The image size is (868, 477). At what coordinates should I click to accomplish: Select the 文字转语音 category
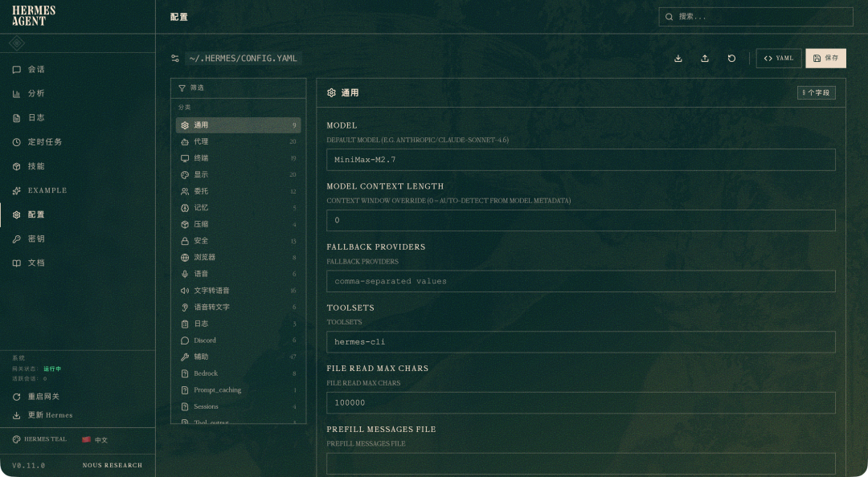(238, 291)
